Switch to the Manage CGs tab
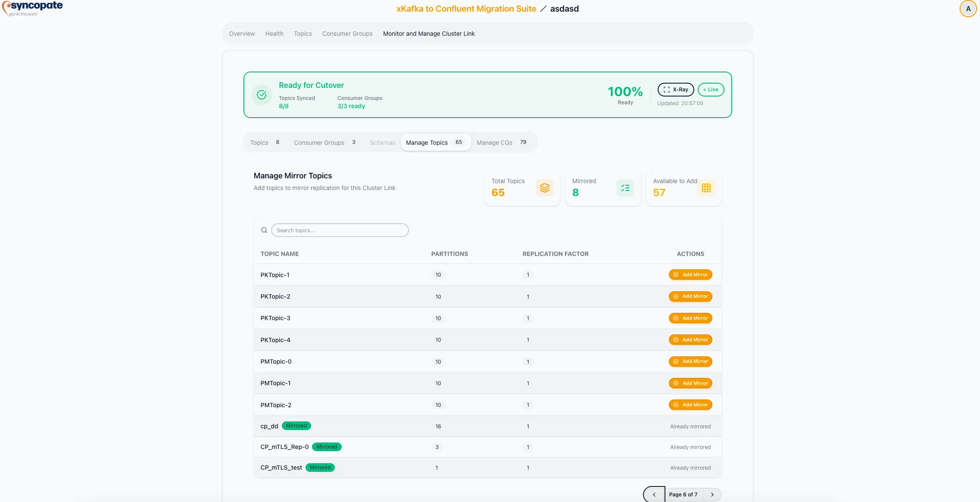 click(x=501, y=143)
